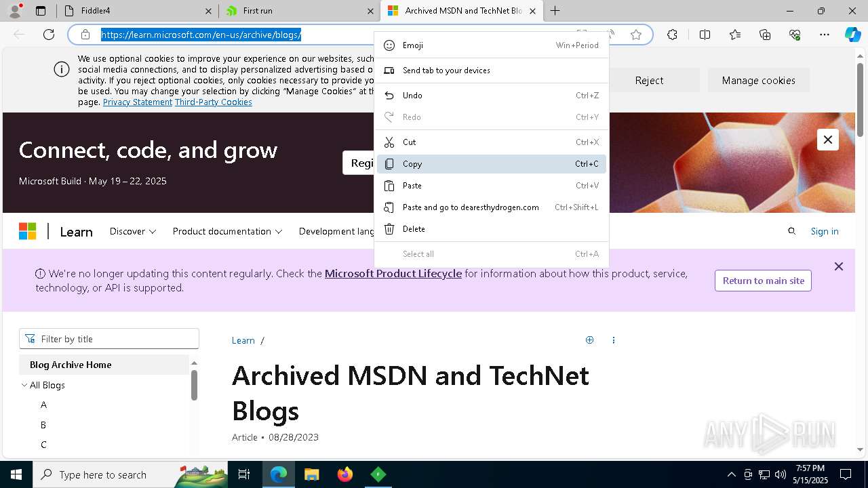This screenshot has height=488, width=868.
Task: Select Paste and go to dearesthydrogen.com
Action: [x=492, y=207]
